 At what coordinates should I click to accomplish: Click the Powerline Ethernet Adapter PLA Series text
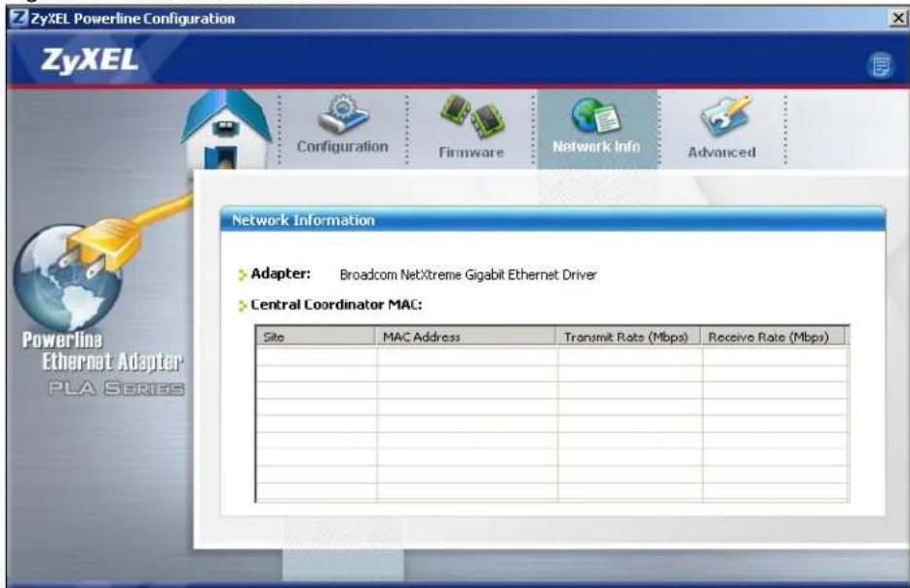point(102,363)
